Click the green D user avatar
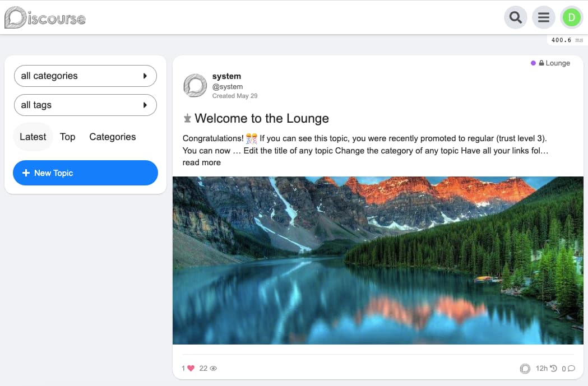This screenshot has height=386, width=588. [571, 17]
